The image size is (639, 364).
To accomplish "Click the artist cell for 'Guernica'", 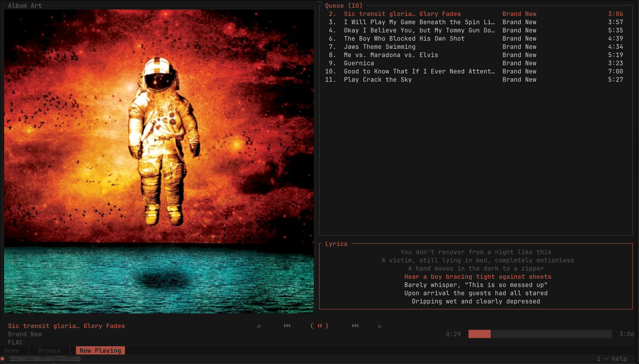I will 519,63.
